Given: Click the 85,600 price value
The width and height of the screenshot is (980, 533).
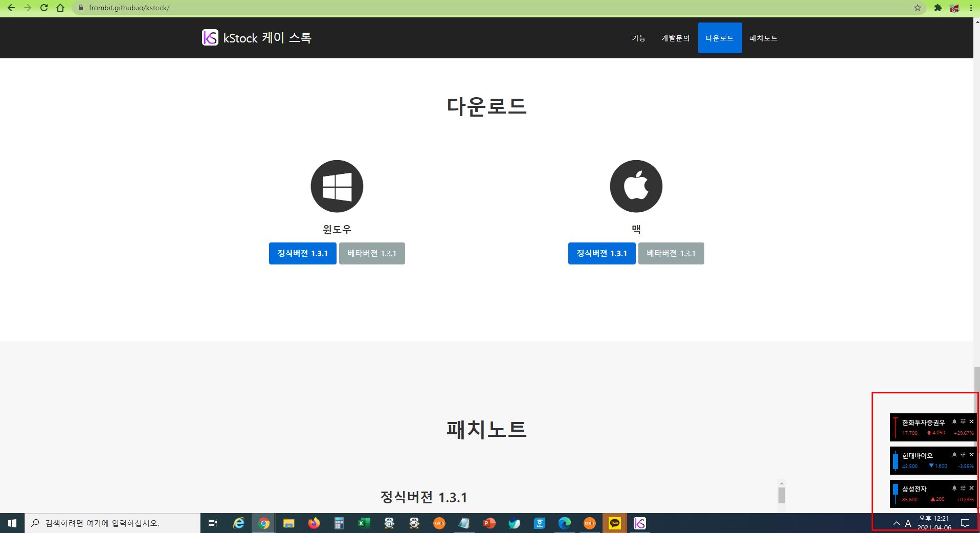Looking at the screenshot, I should pyautogui.click(x=909, y=500).
